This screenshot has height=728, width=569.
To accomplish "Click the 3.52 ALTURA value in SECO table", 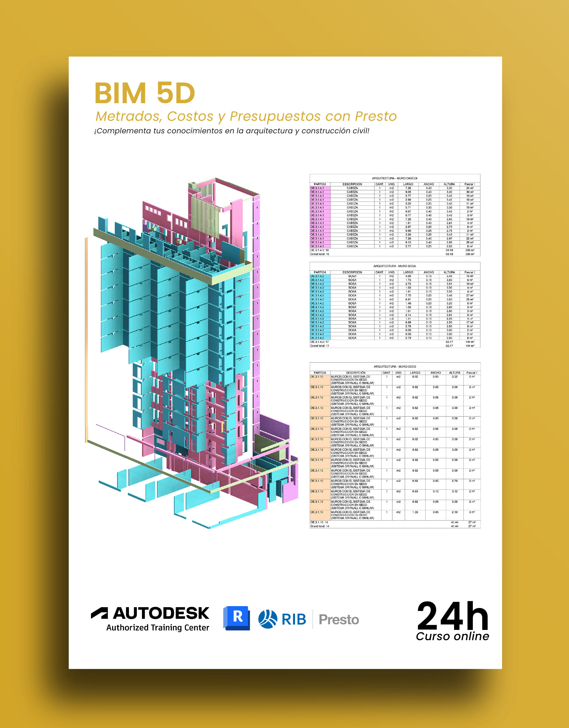I will (x=454, y=377).
